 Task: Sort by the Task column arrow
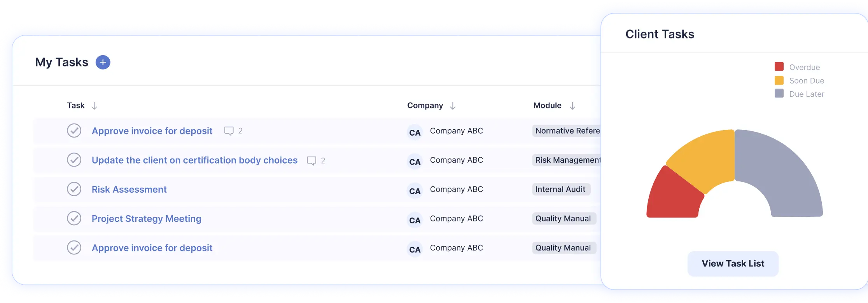coord(94,106)
